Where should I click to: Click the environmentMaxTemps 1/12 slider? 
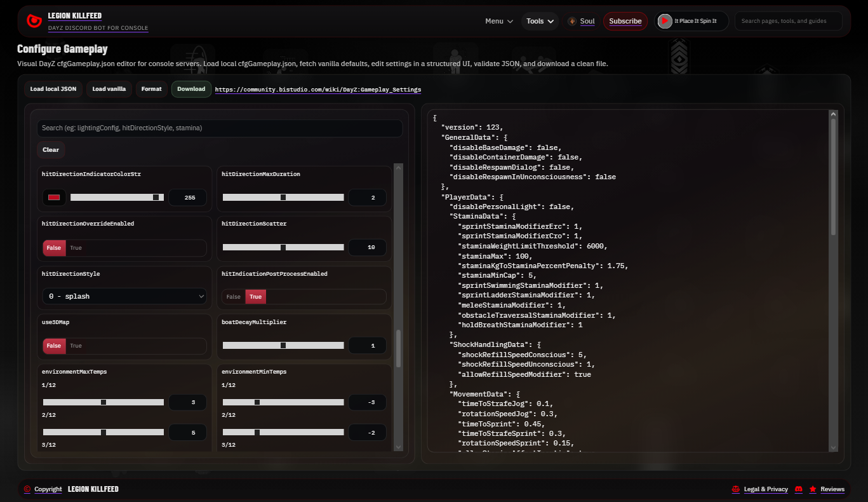coord(103,402)
